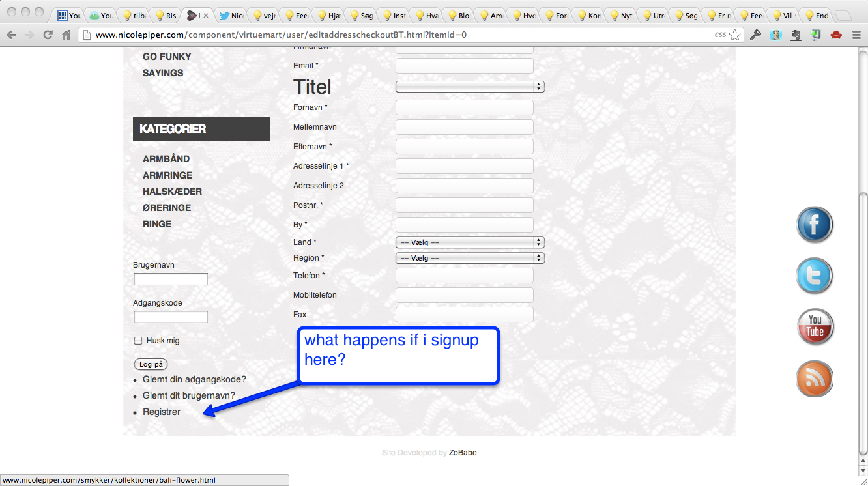The width and height of the screenshot is (868, 486).
Task: Open the RSS feed icon
Action: (x=815, y=379)
